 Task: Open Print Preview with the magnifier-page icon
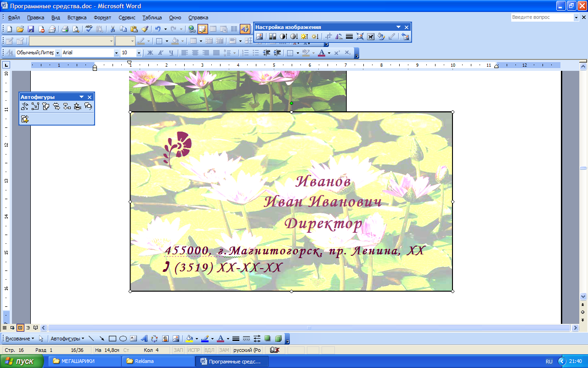click(x=75, y=29)
